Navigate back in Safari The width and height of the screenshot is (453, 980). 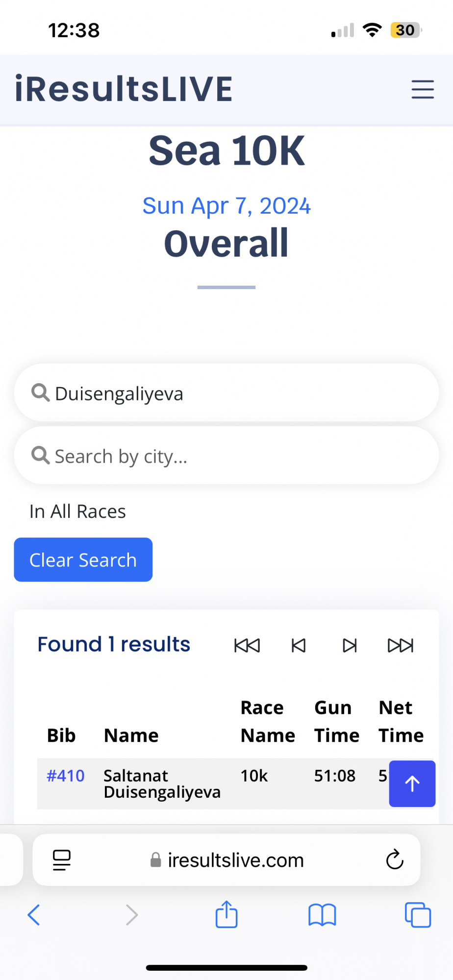33,914
